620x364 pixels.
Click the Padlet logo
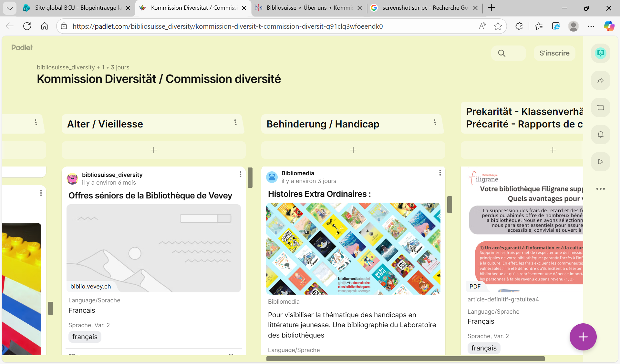[x=22, y=47]
